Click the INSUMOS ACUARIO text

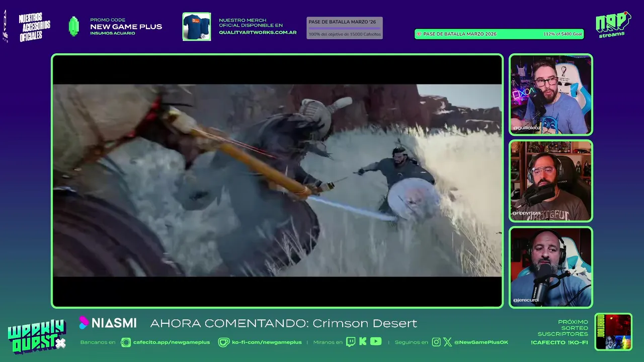(113, 33)
